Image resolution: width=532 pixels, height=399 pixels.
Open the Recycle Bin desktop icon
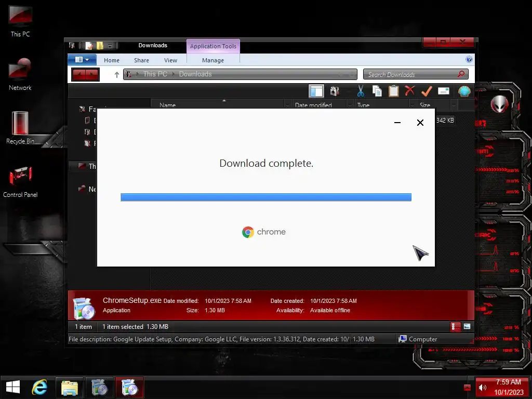pos(20,128)
